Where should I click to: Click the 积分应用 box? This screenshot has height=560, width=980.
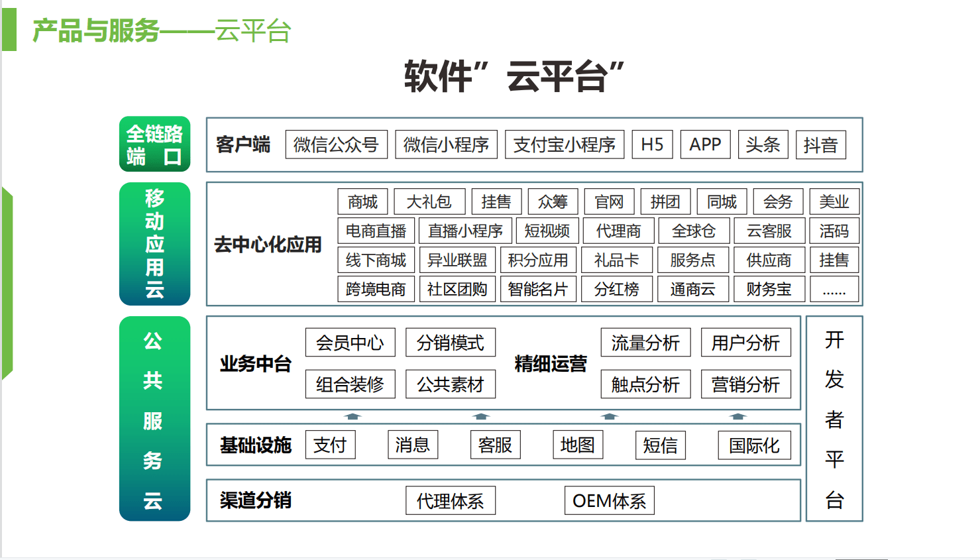[x=539, y=260]
